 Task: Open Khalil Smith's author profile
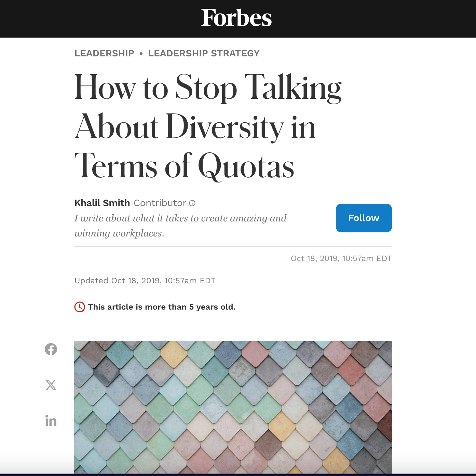point(102,203)
